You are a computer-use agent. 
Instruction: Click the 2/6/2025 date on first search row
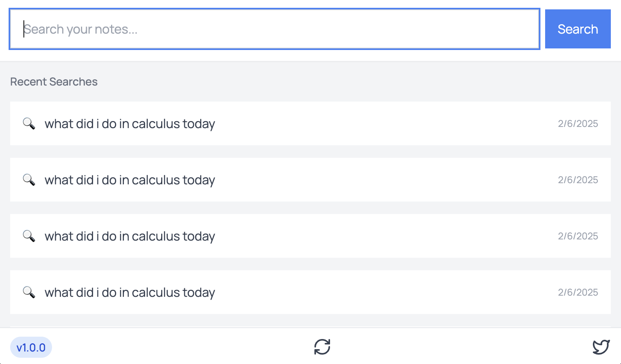click(578, 123)
